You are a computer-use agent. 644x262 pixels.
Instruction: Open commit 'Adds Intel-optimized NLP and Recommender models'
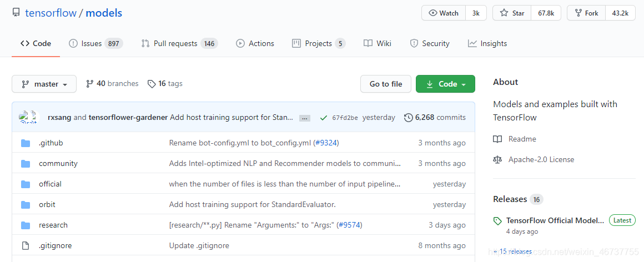click(285, 163)
